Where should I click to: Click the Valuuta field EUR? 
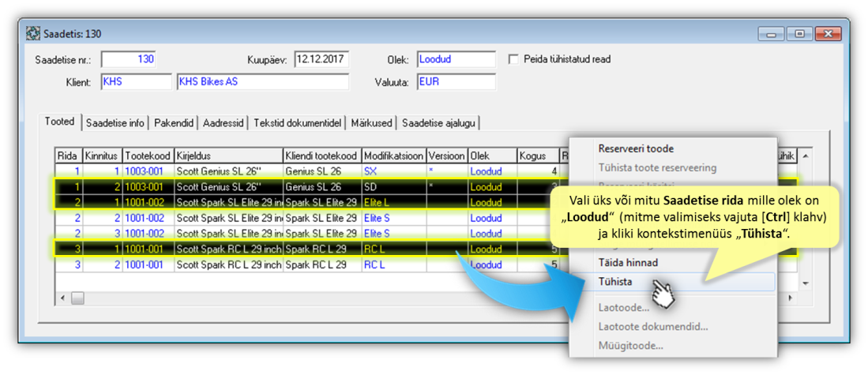[x=457, y=82]
